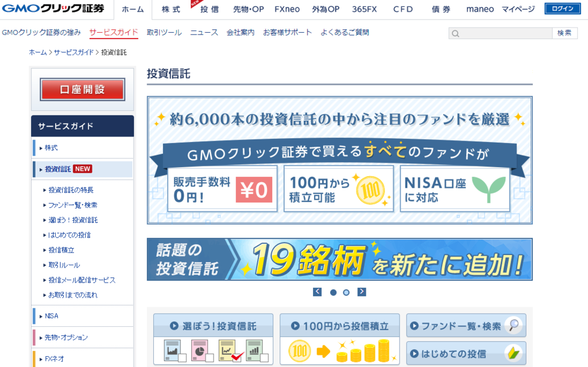Click the 検索 search button
Screen dimensions: 588x367
pos(565,33)
